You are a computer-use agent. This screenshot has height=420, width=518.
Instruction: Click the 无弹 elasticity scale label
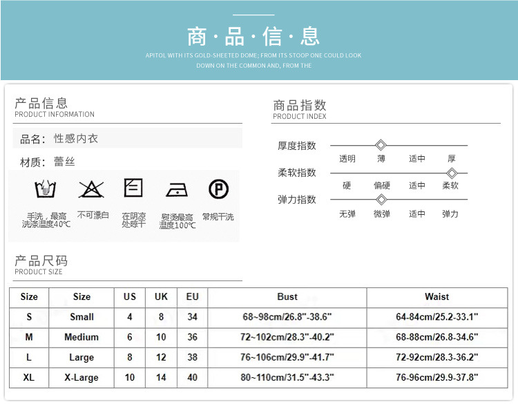[347, 214]
